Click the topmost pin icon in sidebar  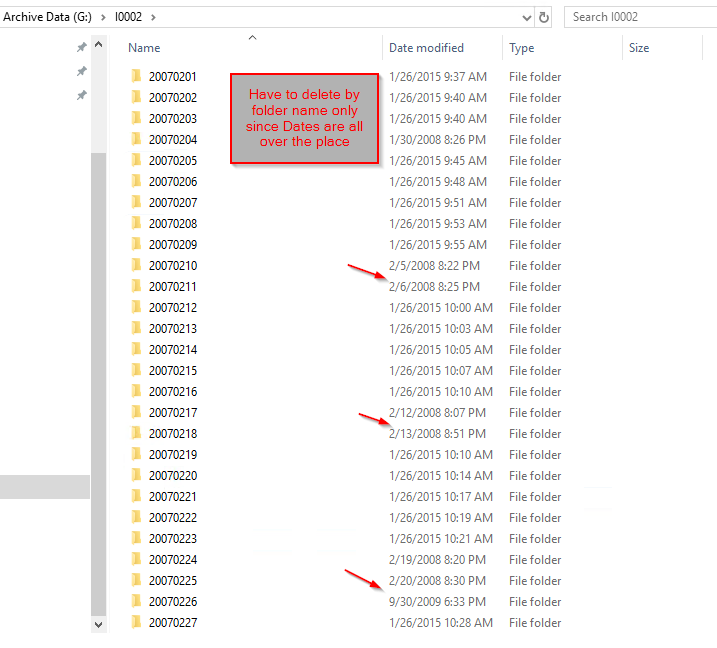pyautogui.click(x=81, y=47)
